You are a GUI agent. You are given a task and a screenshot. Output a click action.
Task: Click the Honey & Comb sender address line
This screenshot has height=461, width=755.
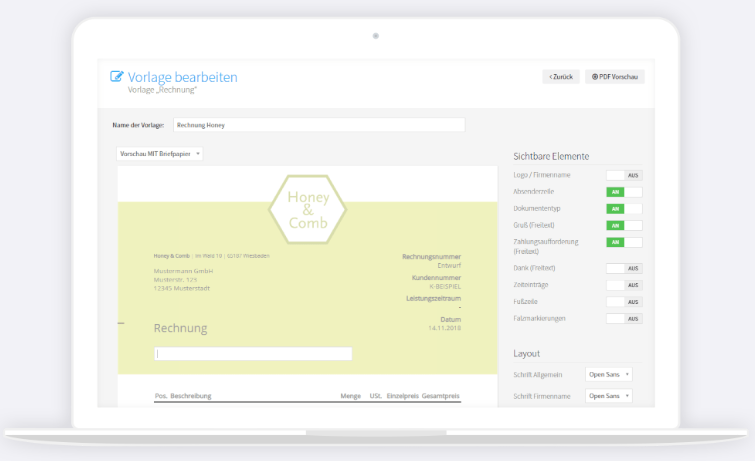pyautogui.click(x=211, y=256)
